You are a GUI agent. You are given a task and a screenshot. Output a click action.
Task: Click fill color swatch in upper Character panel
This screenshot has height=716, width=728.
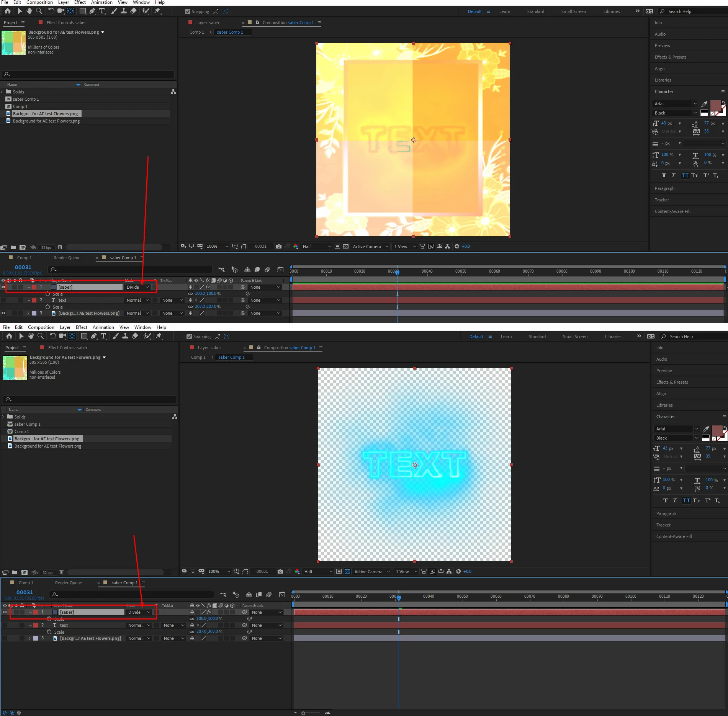(x=715, y=106)
